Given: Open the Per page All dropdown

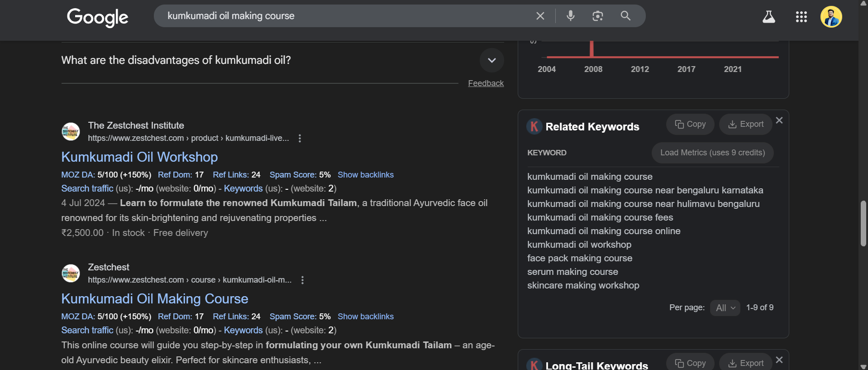Looking at the screenshot, I should click(725, 308).
